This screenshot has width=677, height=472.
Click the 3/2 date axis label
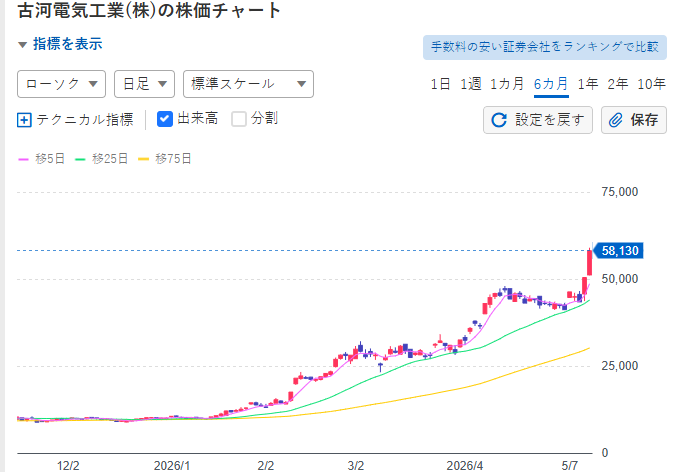[356, 466]
